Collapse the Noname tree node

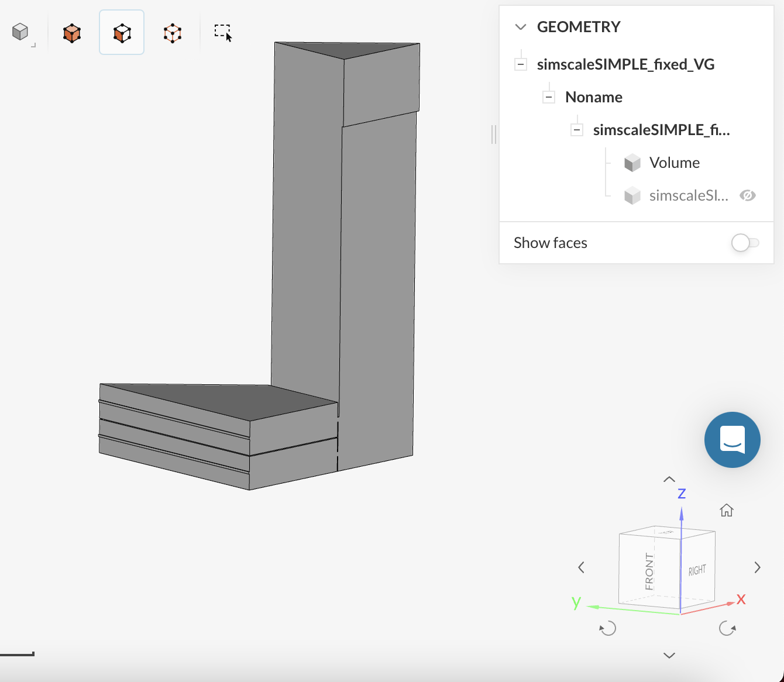coord(548,97)
